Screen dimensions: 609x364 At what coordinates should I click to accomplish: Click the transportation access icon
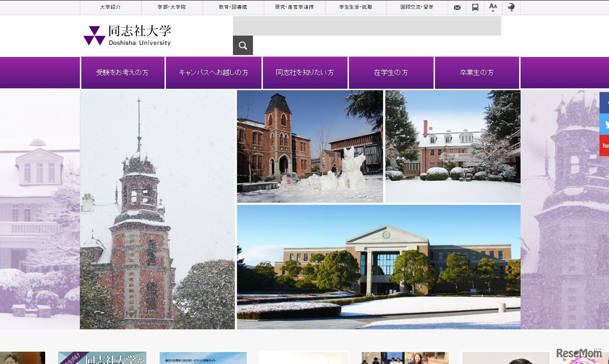click(x=475, y=8)
